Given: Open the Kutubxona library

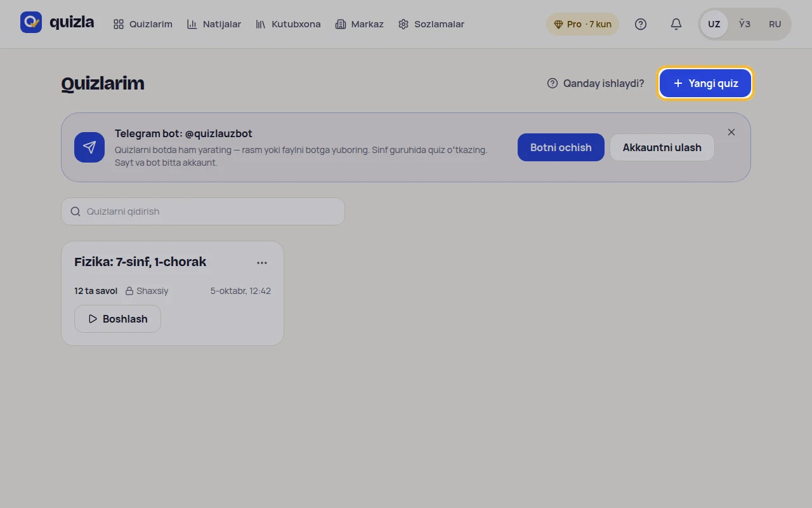Looking at the screenshot, I should pos(288,24).
